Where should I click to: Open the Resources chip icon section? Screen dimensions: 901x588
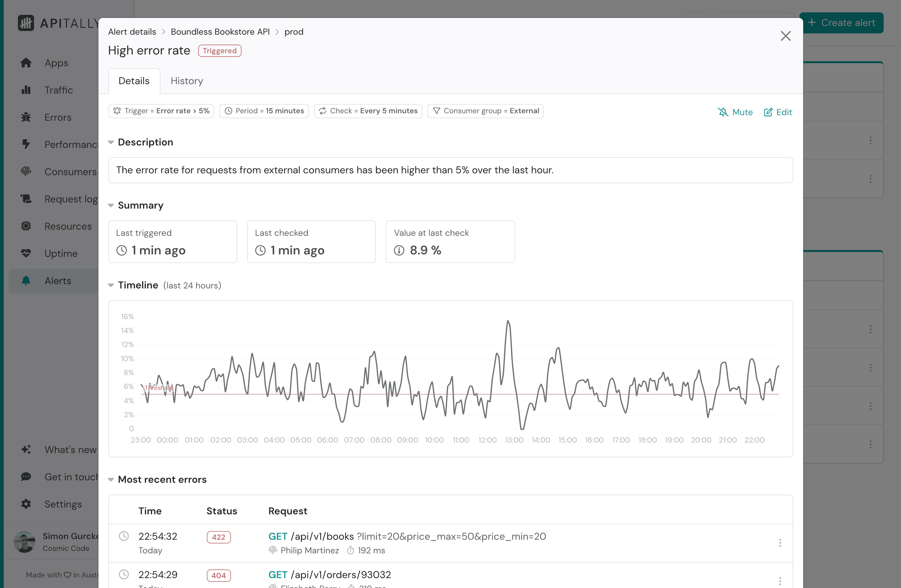[26, 226]
